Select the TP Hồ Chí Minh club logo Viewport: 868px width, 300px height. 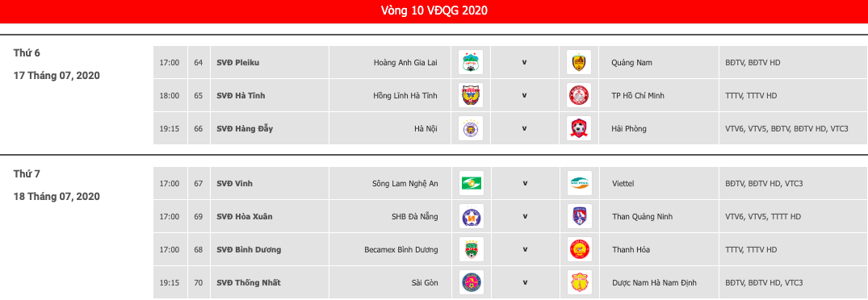[x=579, y=95]
